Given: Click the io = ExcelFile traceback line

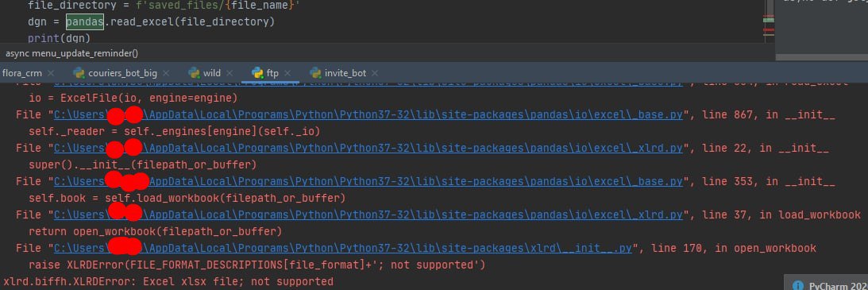Looking at the screenshot, I should (133, 99).
